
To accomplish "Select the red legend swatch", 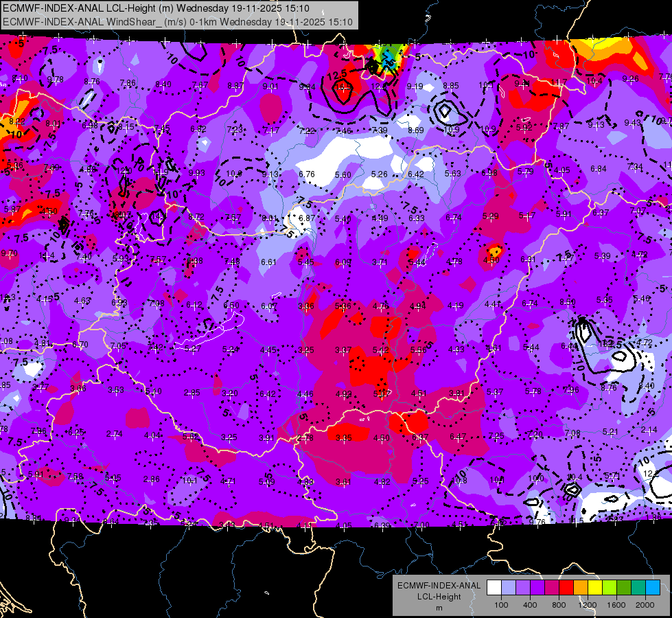I will (566, 588).
